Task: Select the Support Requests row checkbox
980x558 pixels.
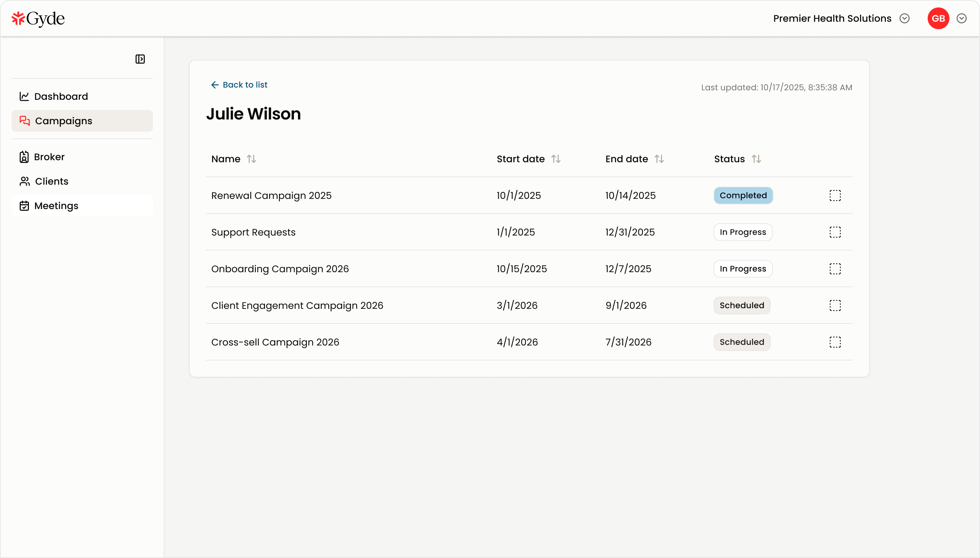Action: [835, 232]
